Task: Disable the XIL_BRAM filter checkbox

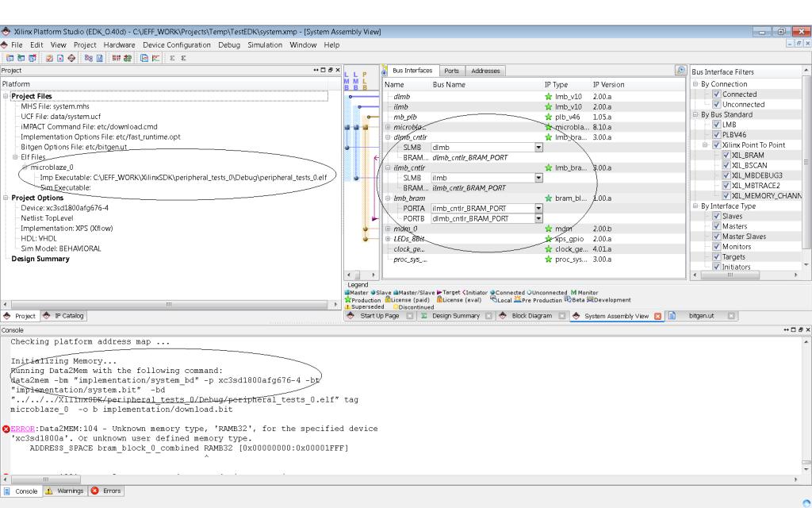Action: tap(726, 156)
